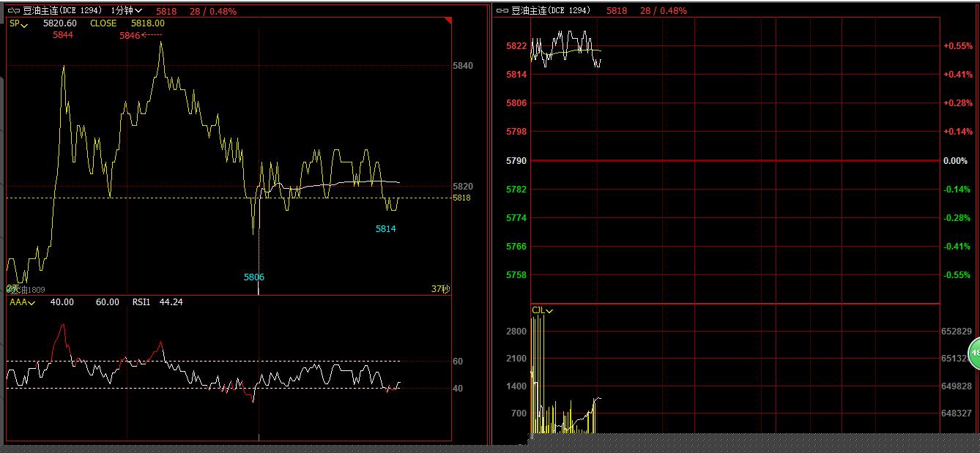Click the 5806 low price label
This screenshot has height=453, width=980.
pos(254,277)
